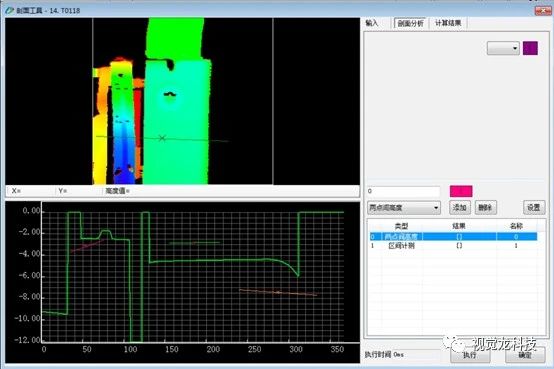Expand the small dropdown beside purple swatch
The height and width of the screenshot is (369, 554).
tap(503, 48)
